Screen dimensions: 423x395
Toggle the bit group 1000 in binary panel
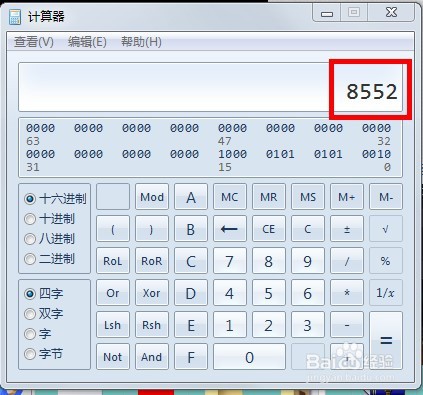[232, 154]
